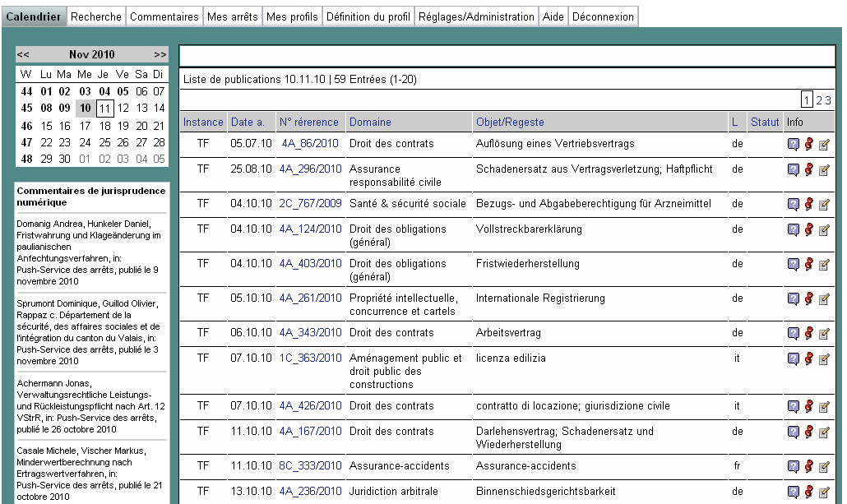Click the info bubble icon for 4A_124/2010

pos(793,230)
